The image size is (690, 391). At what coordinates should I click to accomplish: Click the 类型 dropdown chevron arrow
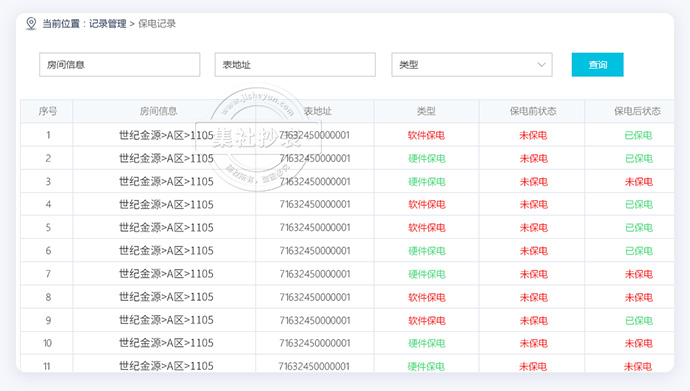[541, 65]
